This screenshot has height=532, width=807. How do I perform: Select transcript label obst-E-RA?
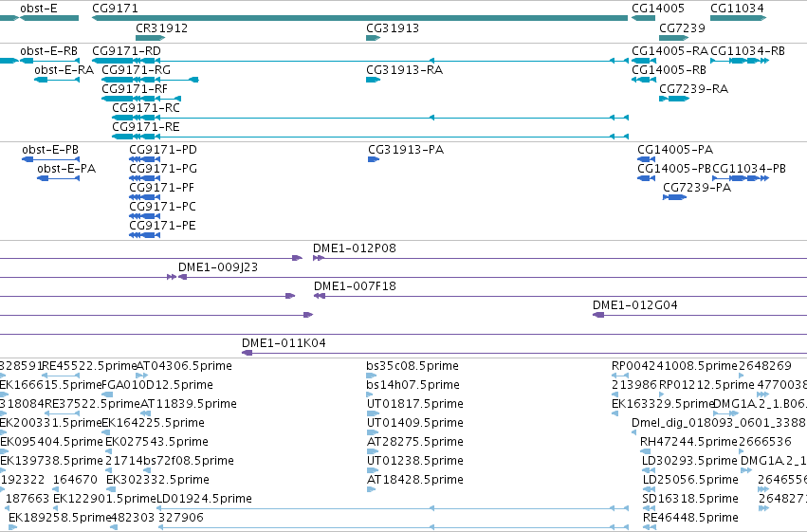pyautogui.click(x=64, y=70)
